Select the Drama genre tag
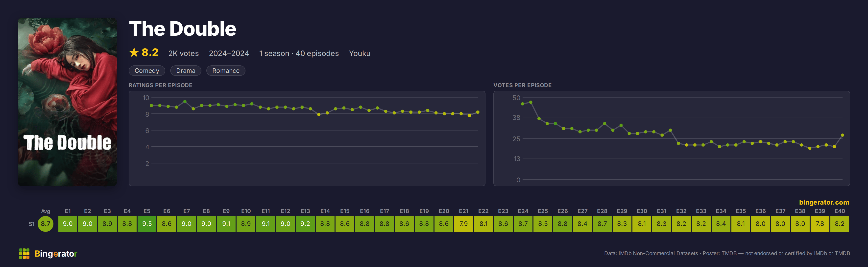The width and height of the screenshot is (868, 267). pyautogui.click(x=186, y=70)
